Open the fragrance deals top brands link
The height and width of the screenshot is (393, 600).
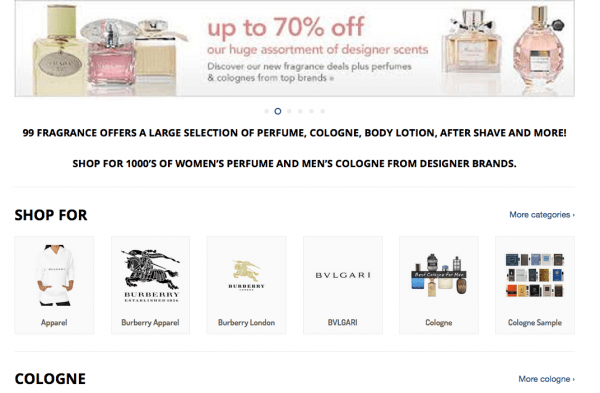click(309, 72)
